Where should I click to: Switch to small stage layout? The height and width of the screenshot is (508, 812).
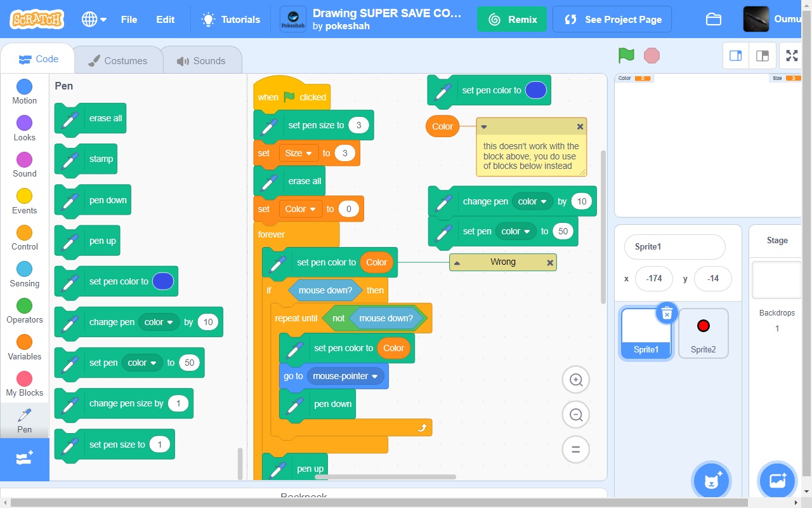pos(735,55)
